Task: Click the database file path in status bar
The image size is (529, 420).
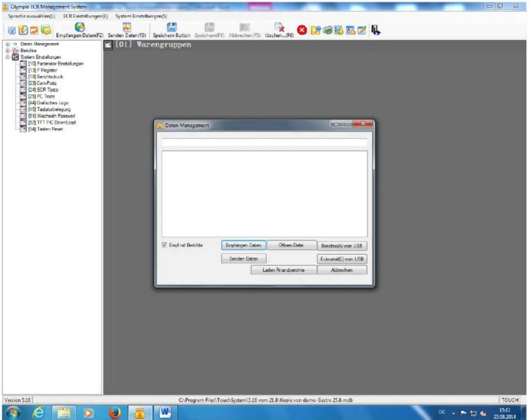Action: (x=266, y=400)
